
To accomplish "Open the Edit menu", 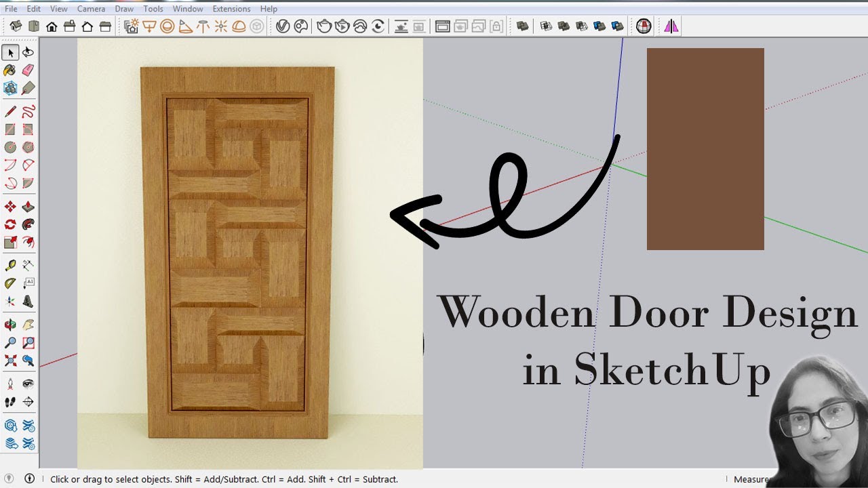I will 34,9.
